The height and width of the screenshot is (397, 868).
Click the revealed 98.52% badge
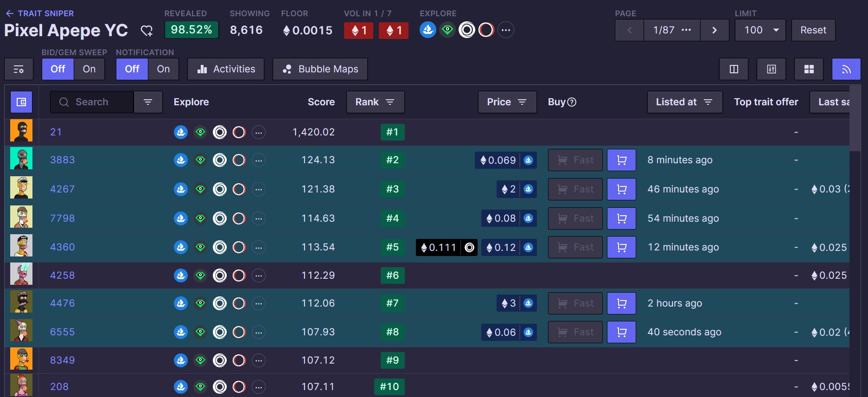pos(191,30)
